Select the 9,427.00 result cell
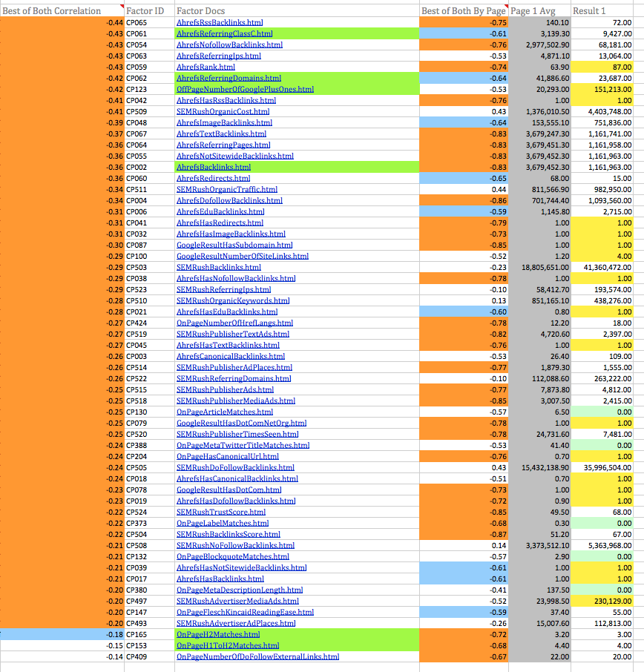Viewport: 644px width, 672px height. 602,34
